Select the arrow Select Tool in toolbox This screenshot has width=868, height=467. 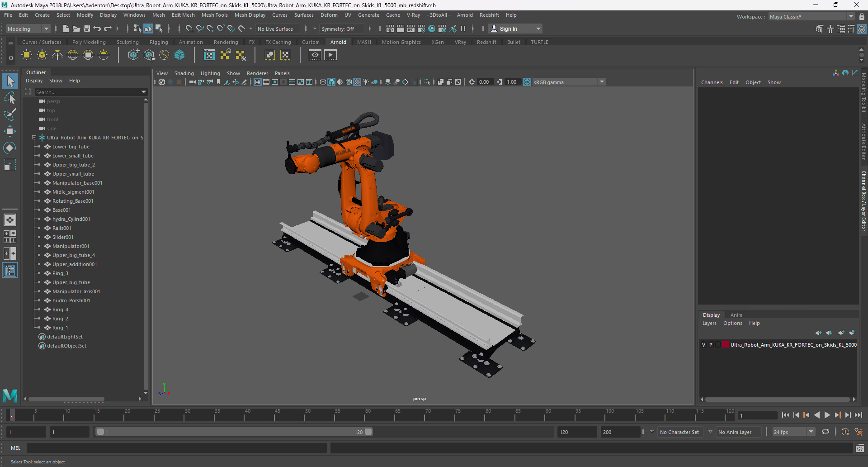click(x=10, y=81)
